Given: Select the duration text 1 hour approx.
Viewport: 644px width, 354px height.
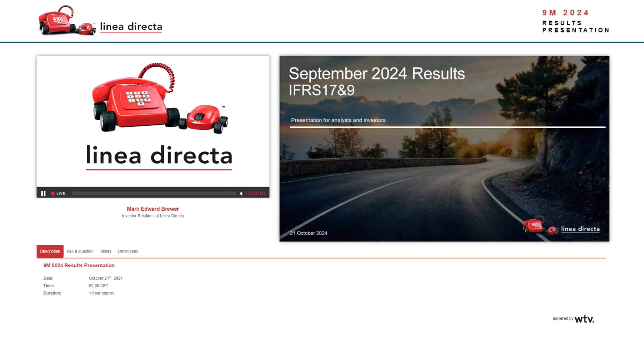Looking at the screenshot, I should pos(102,293).
